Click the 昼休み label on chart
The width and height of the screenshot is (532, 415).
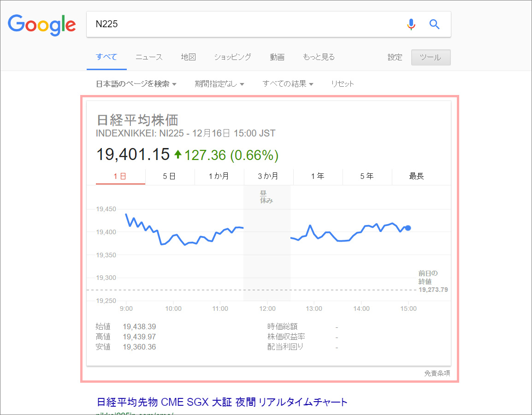coord(266,197)
